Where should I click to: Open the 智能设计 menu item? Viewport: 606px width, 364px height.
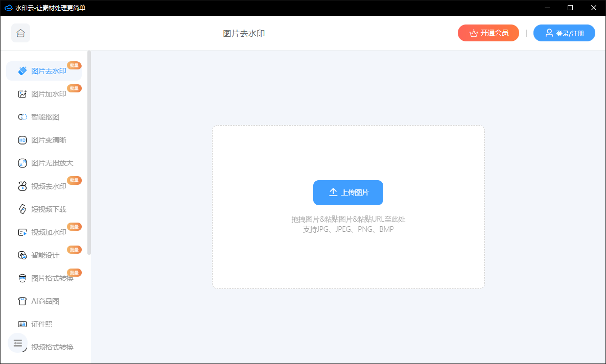tap(45, 255)
